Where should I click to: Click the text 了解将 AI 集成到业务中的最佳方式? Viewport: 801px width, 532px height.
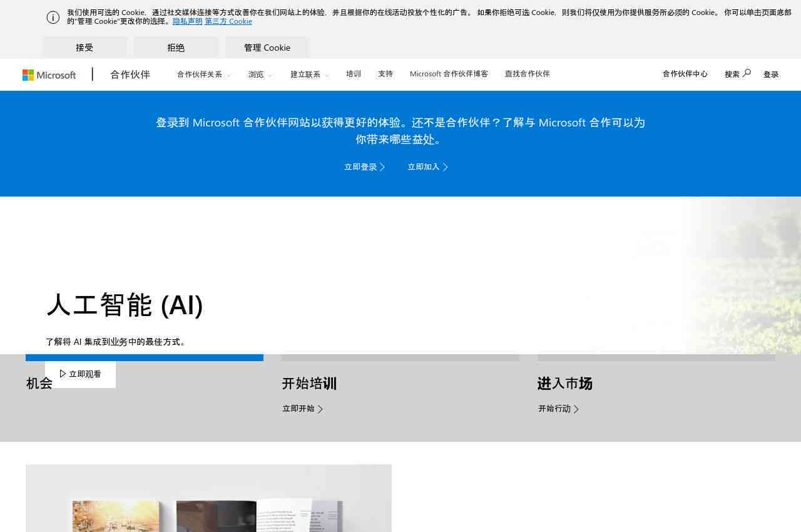click(x=116, y=342)
